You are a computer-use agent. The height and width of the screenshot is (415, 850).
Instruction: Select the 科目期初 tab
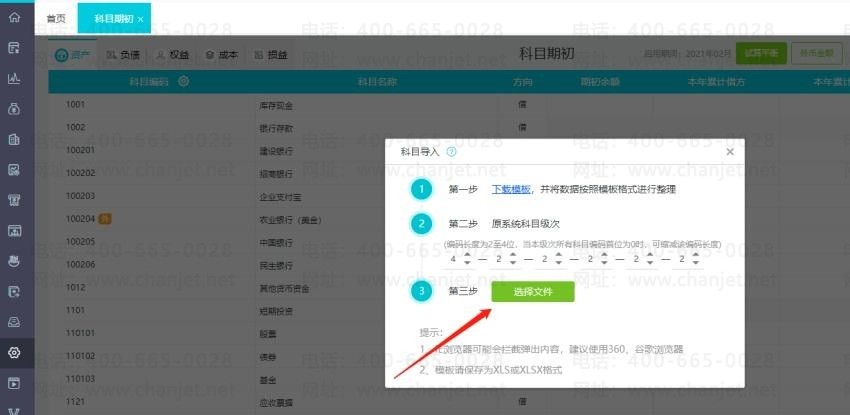coord(113,18)
